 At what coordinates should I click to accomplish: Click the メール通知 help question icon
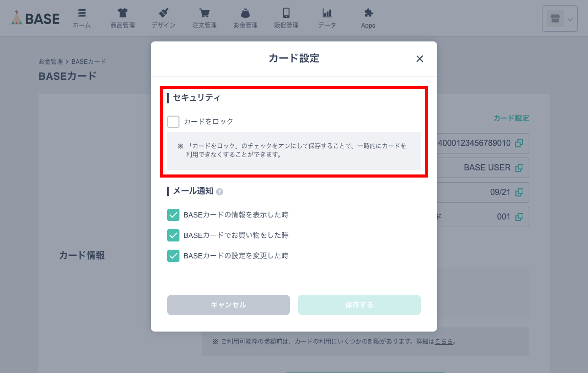[x=220, y=192]
